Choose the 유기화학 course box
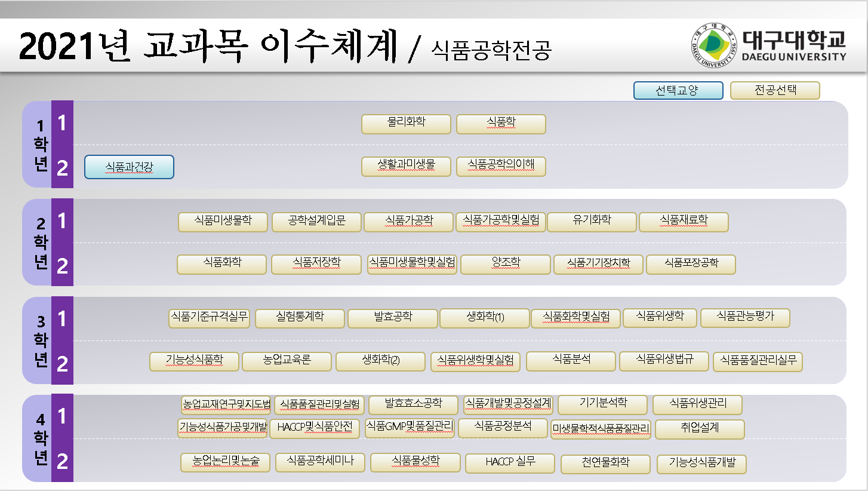868x491 pixels. pyautogui.click(x=592, y=222)
